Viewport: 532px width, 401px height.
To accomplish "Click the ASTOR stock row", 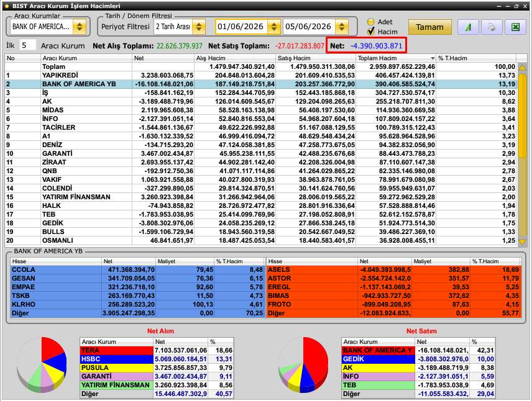I will click(393, 278).
